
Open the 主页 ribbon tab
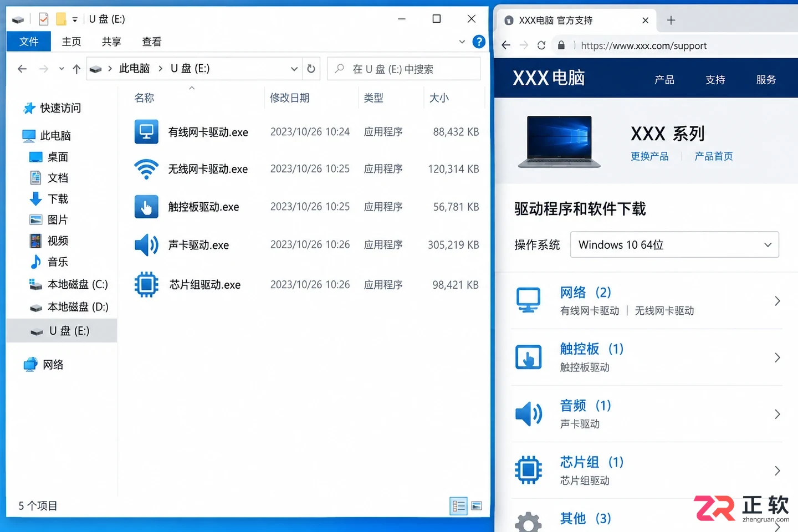tap(71, 42)
